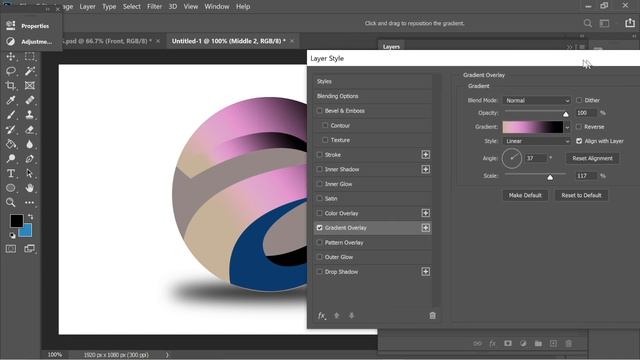This screenshot has height=360, width=640.
Task: Select the Type tool
Action: tap(11, 173)
